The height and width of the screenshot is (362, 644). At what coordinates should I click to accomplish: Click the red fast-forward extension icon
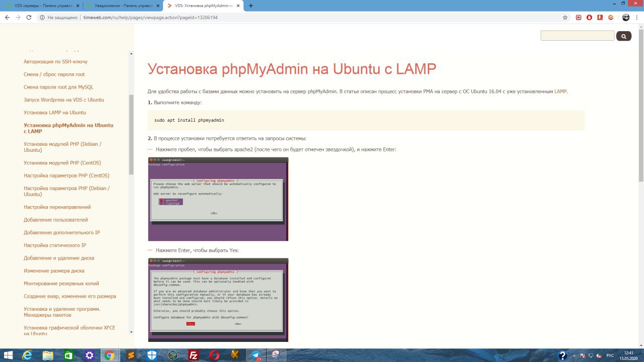[x=579, y=17]
